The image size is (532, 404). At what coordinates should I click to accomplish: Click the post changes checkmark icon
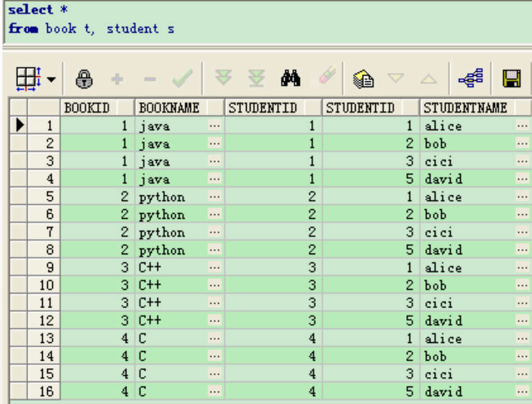coord(183,79)
